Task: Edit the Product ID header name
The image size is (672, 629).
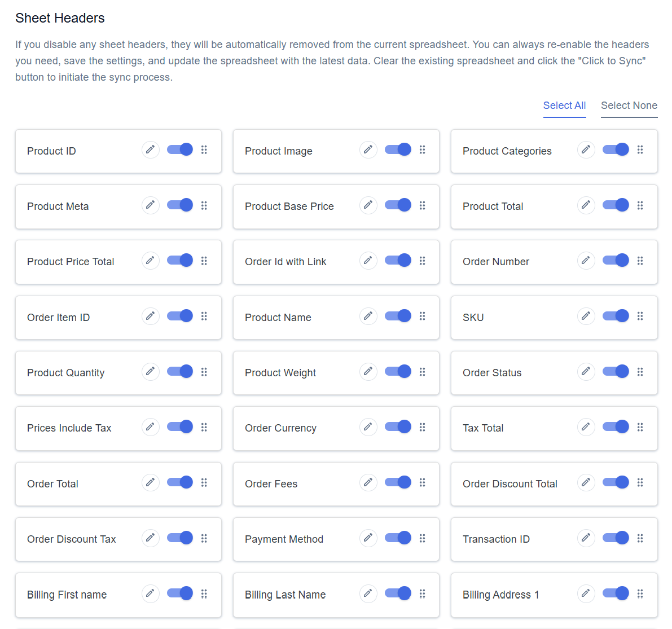Action: (x=150, y=150)
